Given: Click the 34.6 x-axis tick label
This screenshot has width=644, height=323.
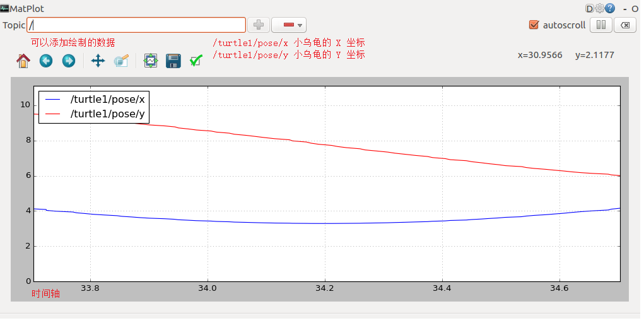Looking at the screenshot, I should (559, 288).
